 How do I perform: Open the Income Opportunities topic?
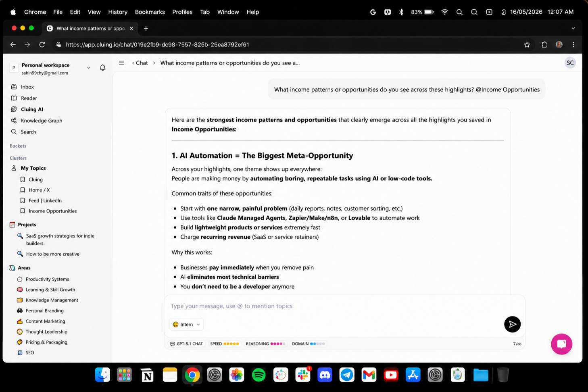pos(52,211)
